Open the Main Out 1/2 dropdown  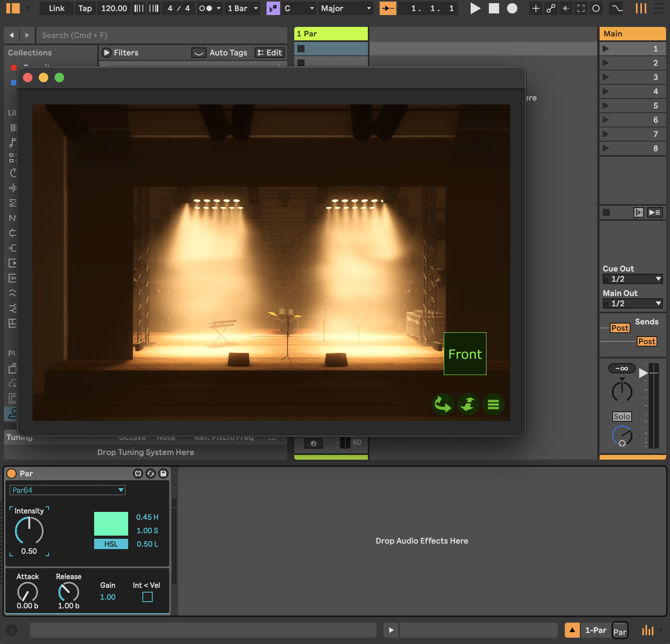(632, 303)
